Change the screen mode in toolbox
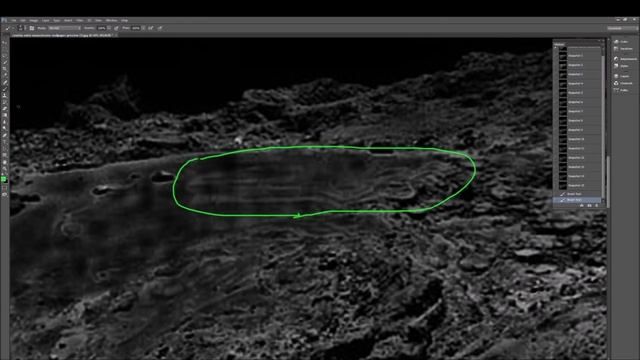 pyautogui.click(x=5, y=195)
